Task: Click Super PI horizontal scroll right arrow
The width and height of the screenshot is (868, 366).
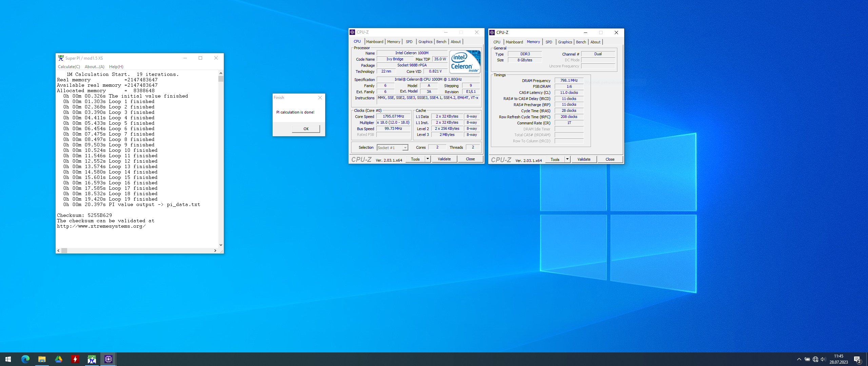Action: (x=215, y=251)
